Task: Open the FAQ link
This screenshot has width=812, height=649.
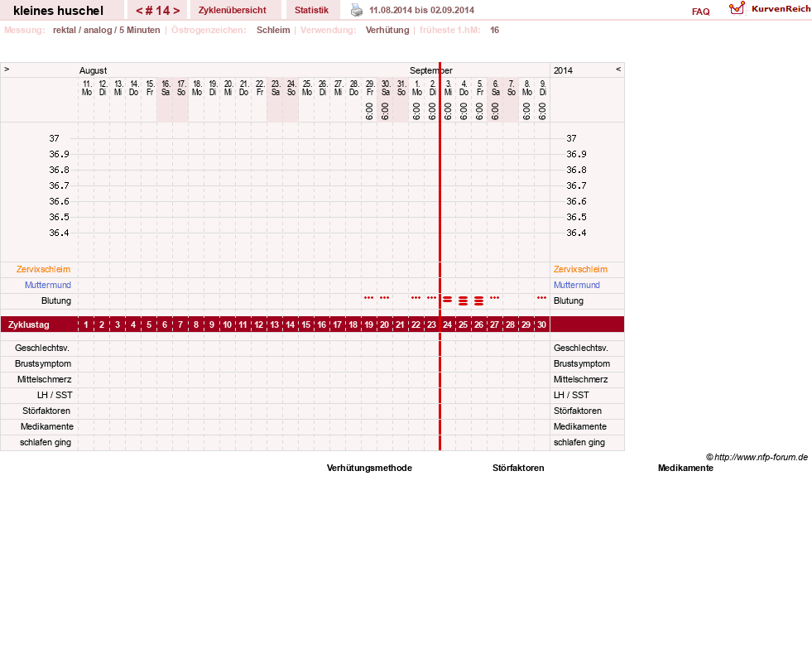Action: (x=700, y=12)
